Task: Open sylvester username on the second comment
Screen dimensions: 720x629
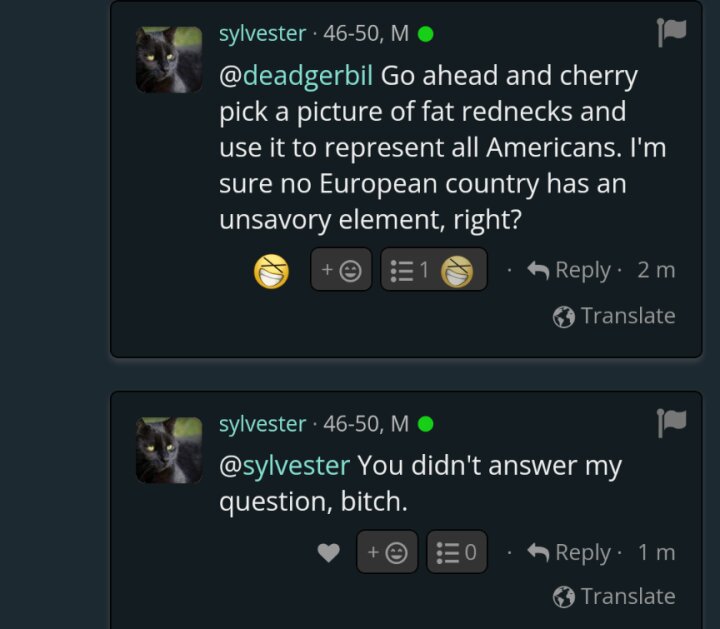Action: click(x=262, y=424)
